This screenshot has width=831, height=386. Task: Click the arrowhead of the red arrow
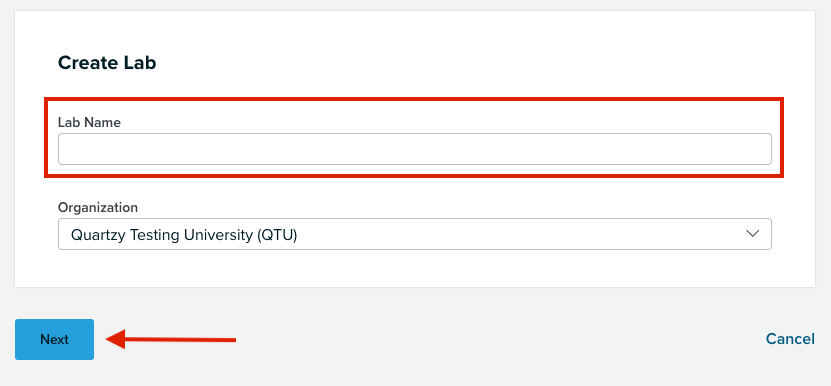(x=116, y=339)
